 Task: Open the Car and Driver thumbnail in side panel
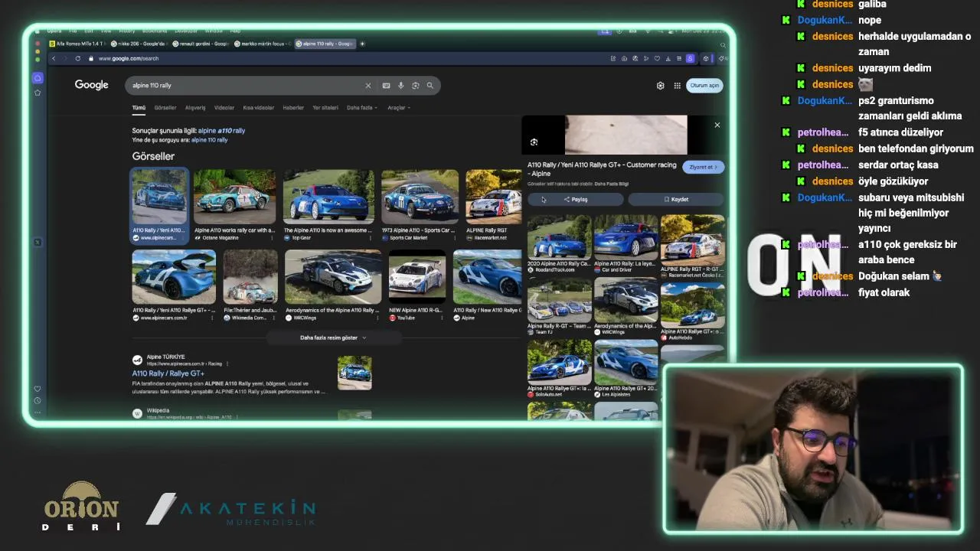626,236
